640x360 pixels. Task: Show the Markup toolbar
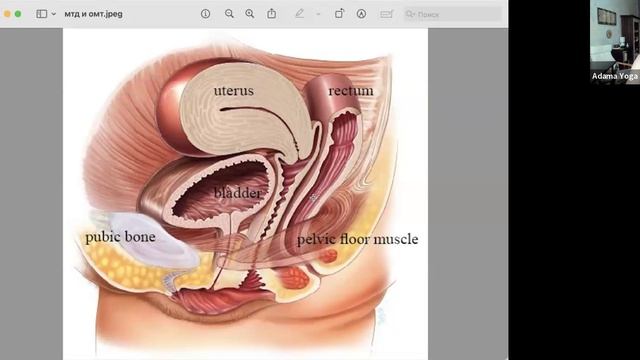point(361,14)
